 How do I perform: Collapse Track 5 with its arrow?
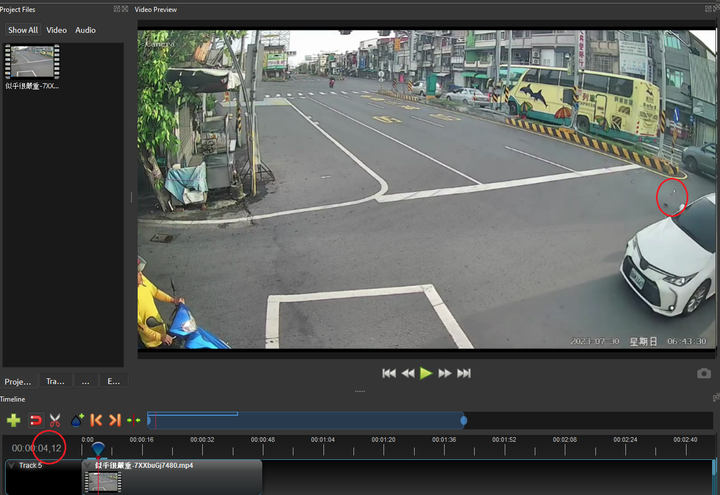click(11, 465)
